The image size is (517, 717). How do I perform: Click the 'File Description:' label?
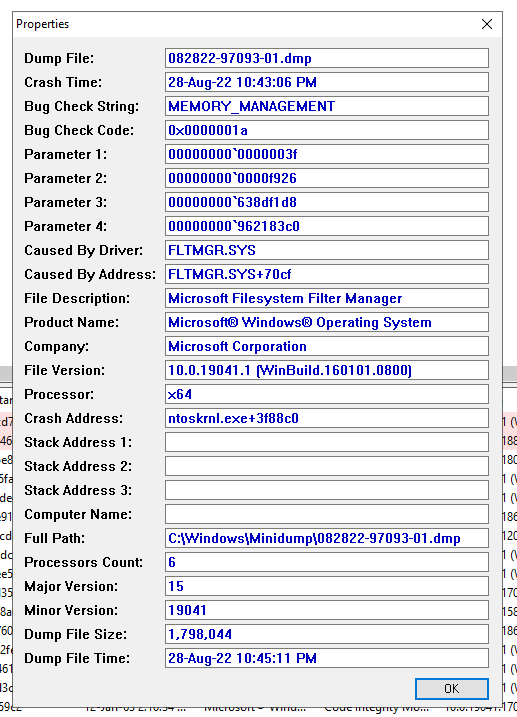coord(77,299)
